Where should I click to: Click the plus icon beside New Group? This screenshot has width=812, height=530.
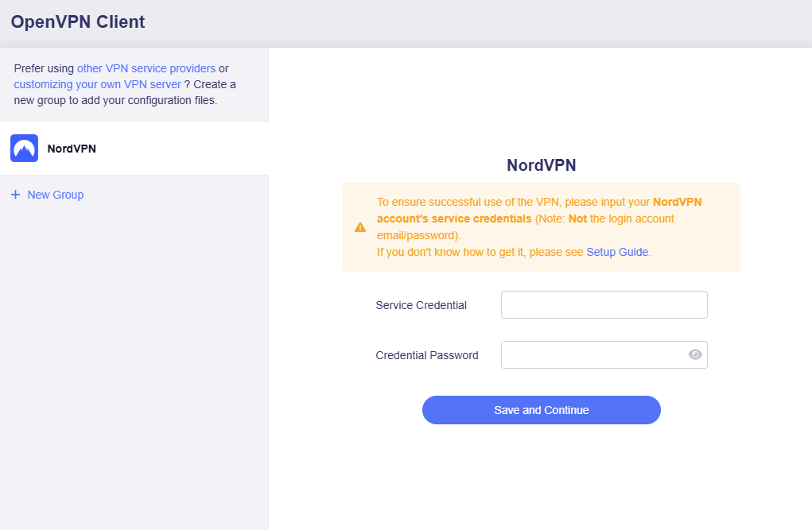click(15, 195)
